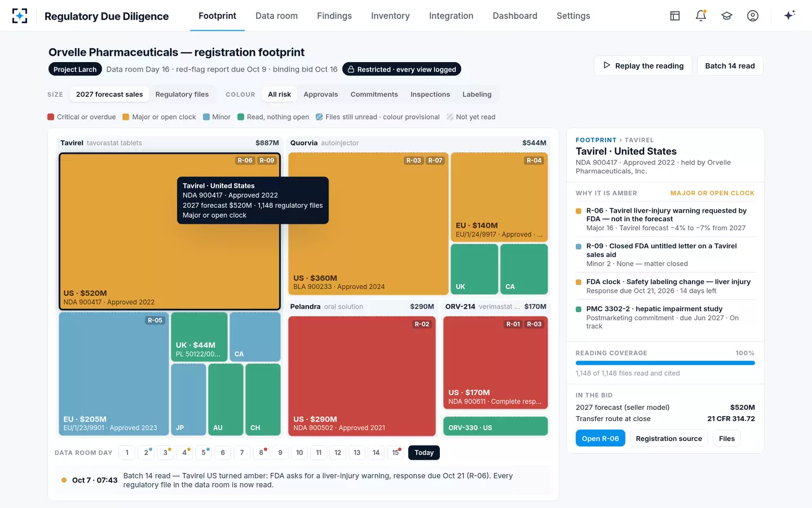Click the R-01 tag on ORV-214 tile

coord(513,324)
